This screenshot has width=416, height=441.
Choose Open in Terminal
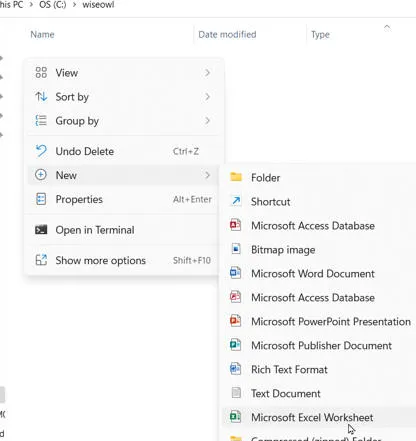coord(123,230)
